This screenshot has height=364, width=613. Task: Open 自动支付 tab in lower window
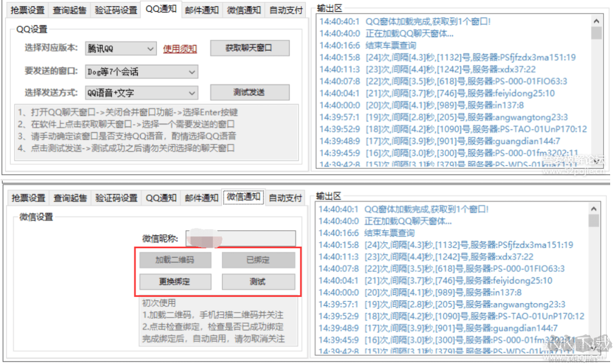286,198
